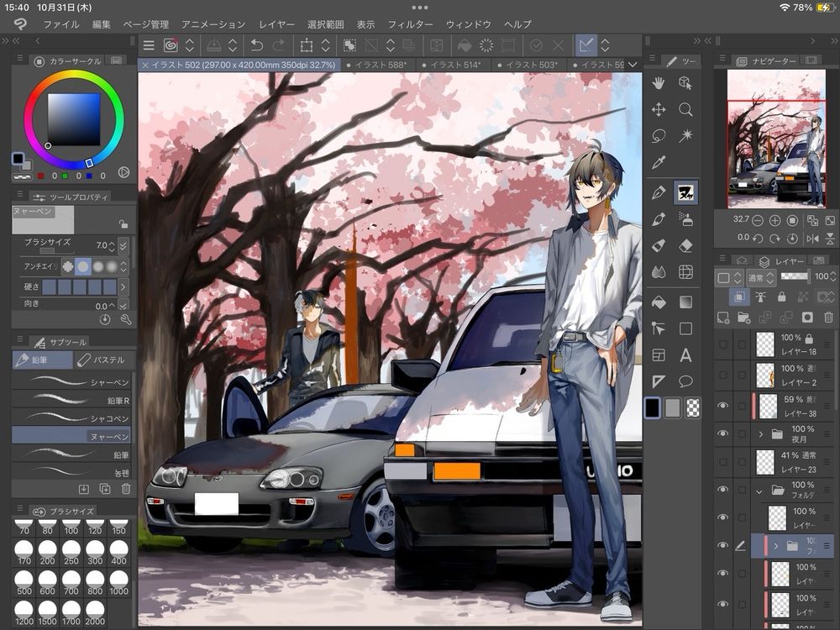Open brush size dropdown next to 7.0
This screenshot has width=840, height=630.
coord(123,245)
